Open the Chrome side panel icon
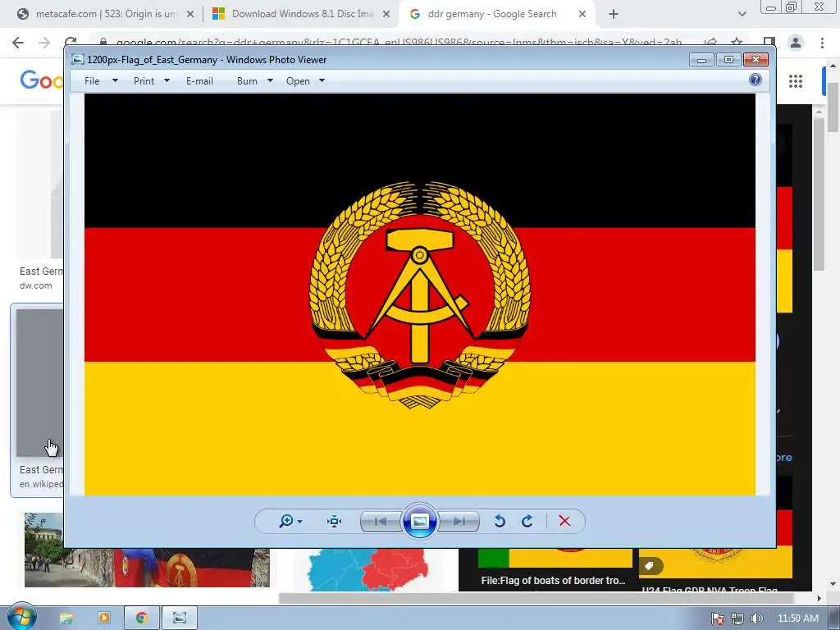 (x=769, y=42)
